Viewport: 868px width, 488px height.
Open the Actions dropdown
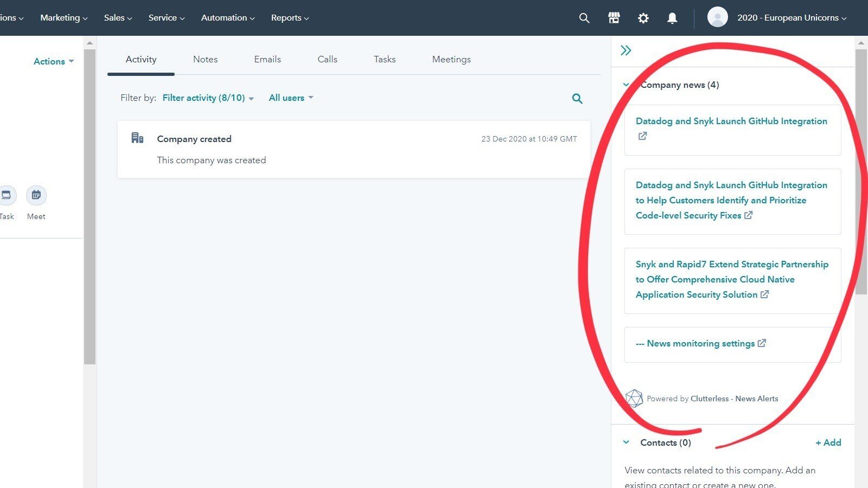(x=53, y=61)
